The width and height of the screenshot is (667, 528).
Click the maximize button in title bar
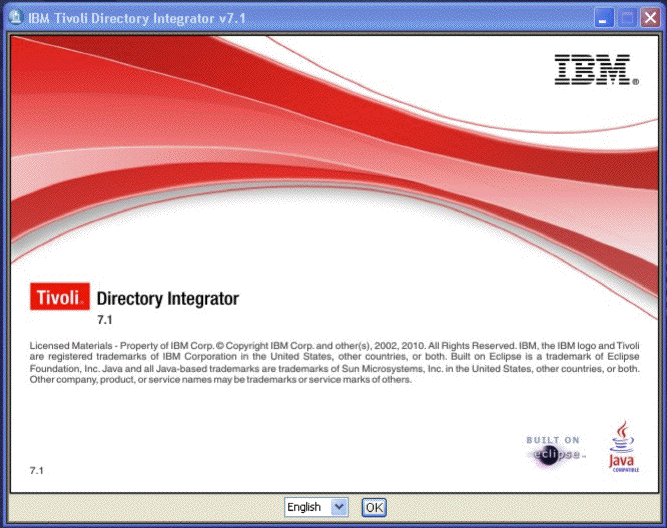pos(627,18)
